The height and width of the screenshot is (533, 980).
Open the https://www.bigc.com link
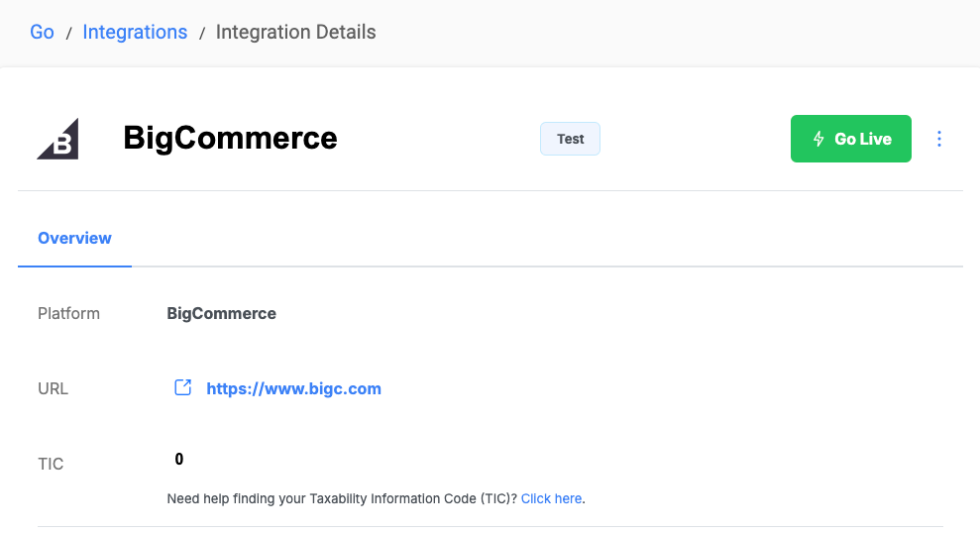pyautogui.click(x=293, y=388)
